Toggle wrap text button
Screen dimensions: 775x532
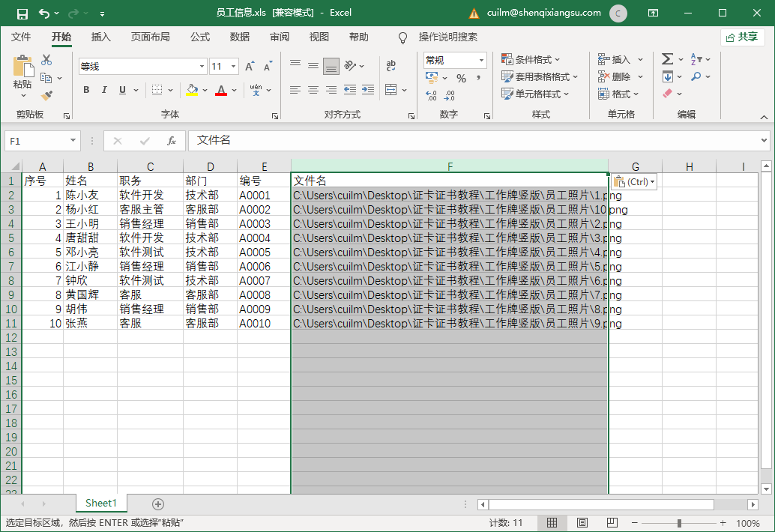pos(391,66)
